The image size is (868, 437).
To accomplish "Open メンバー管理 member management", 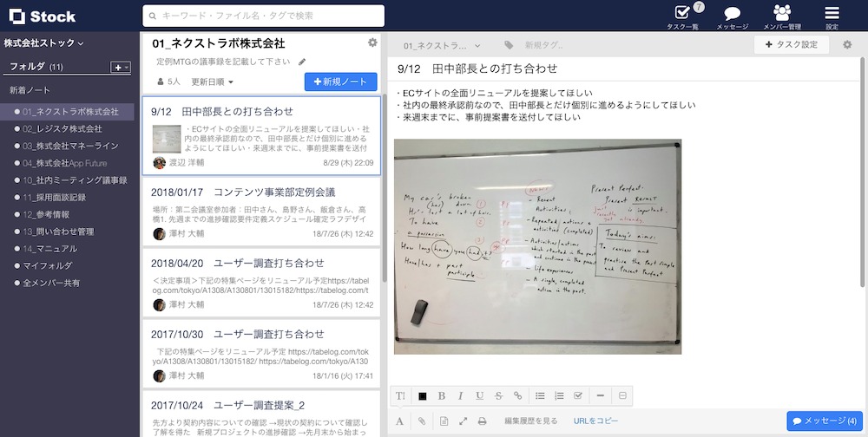I will coord(782,17).
